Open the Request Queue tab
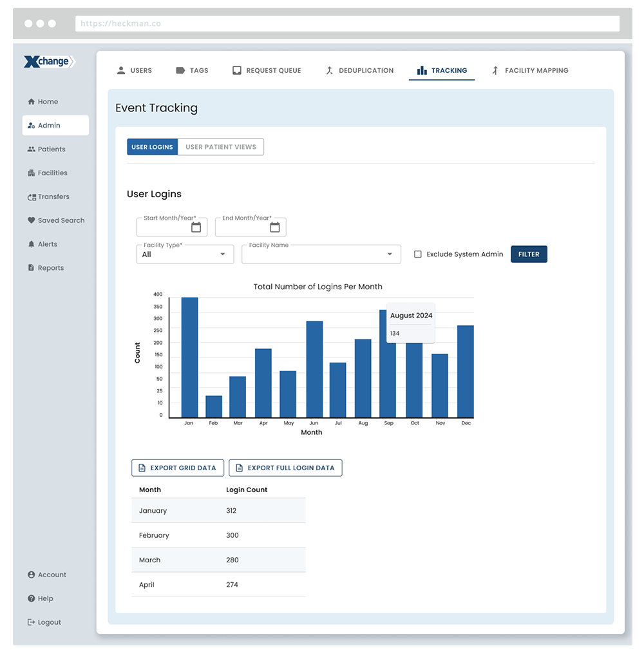The width and height of the screenshot is (644, 657). pos(267,71)
